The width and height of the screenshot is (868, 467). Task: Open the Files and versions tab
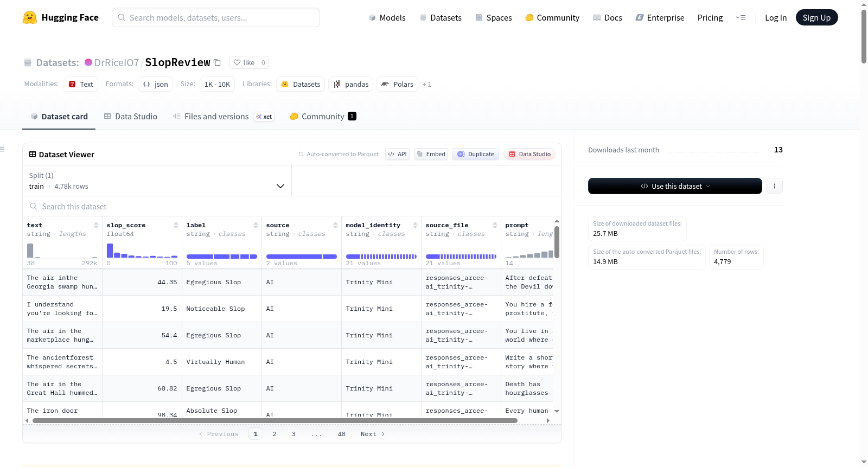pos(224,117)
